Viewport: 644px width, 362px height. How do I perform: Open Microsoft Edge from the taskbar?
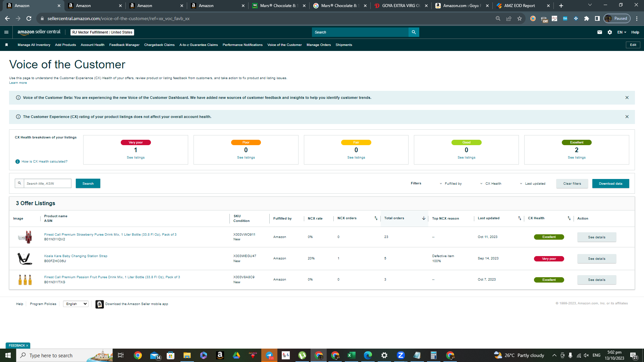(x=368, y=355)
